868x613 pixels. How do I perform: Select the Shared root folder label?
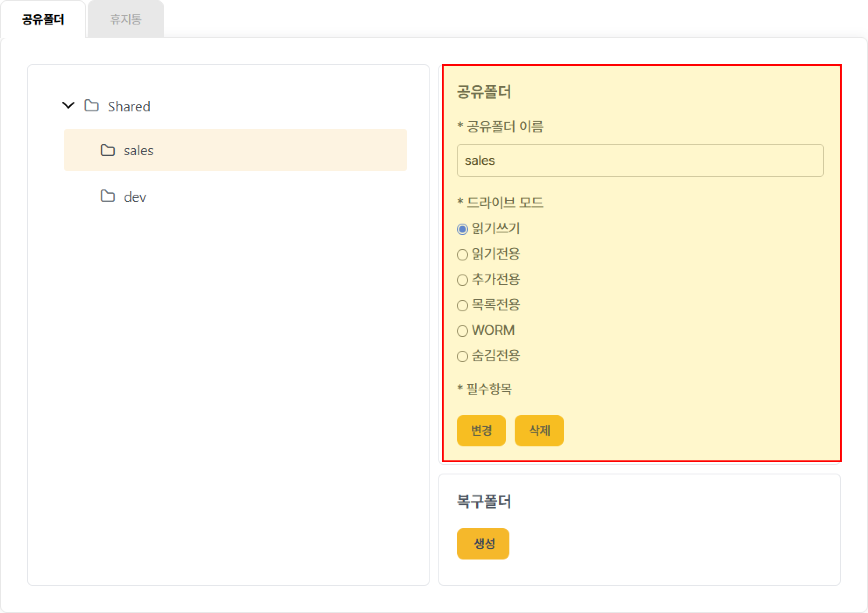[x=129, y=107]
